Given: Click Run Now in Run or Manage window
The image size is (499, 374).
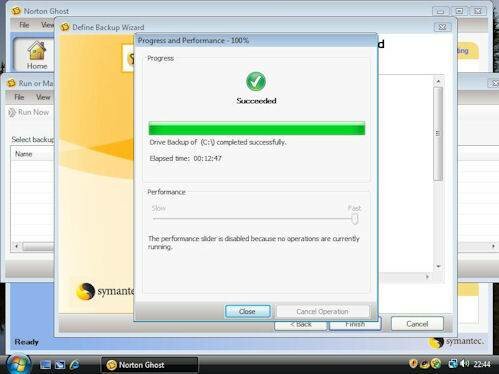Looking at the screenshot, I should tap(29, 112).
